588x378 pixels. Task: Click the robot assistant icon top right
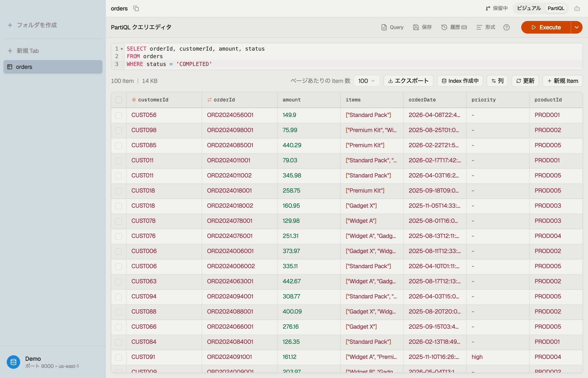coord(577,9)
